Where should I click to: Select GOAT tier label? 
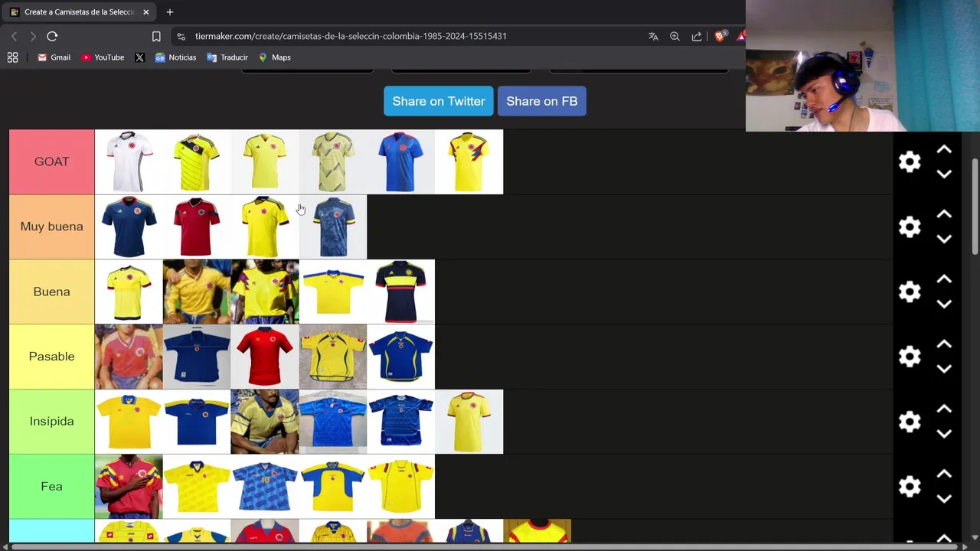pyautogui.click(x=51, y=161)
